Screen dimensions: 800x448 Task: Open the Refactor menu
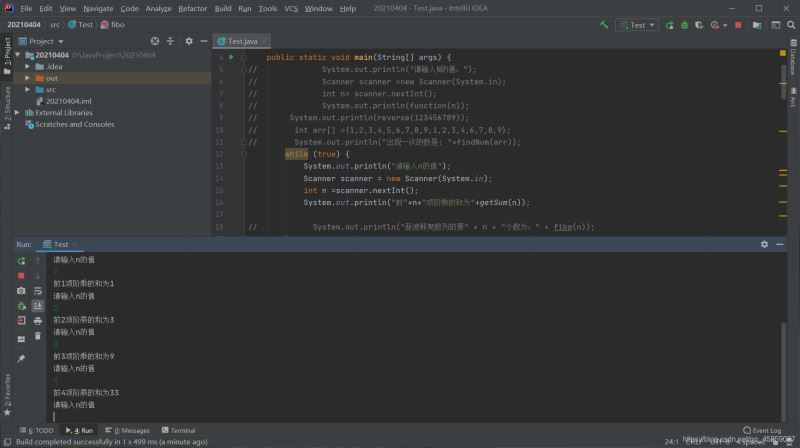[x=192, y=8]
